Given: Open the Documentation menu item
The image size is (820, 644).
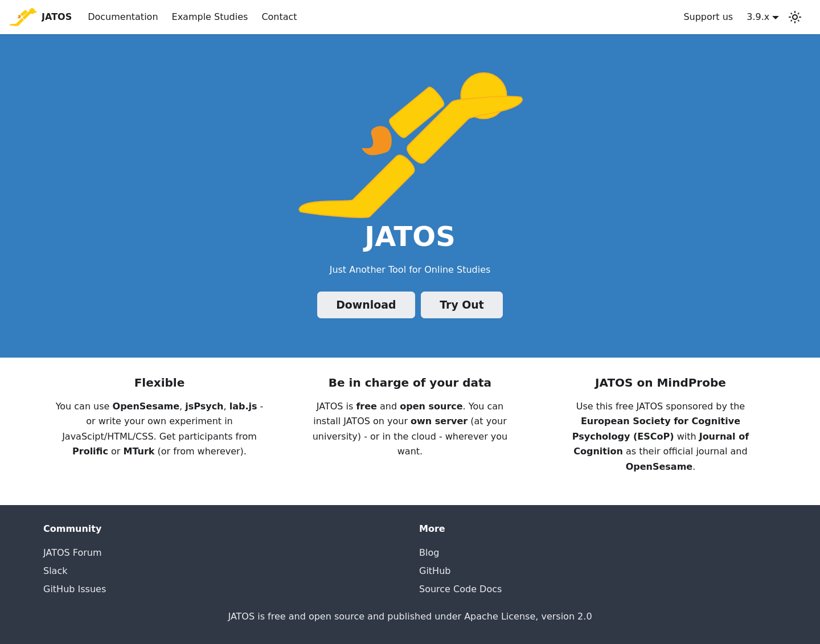Looking at the screenshot, I should (x=123, y=17).
